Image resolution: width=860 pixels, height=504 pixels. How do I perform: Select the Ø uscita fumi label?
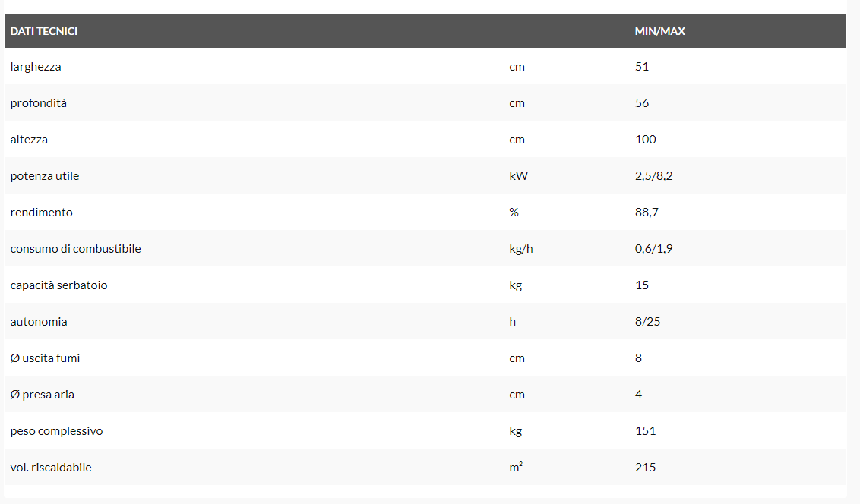[45, 358]
